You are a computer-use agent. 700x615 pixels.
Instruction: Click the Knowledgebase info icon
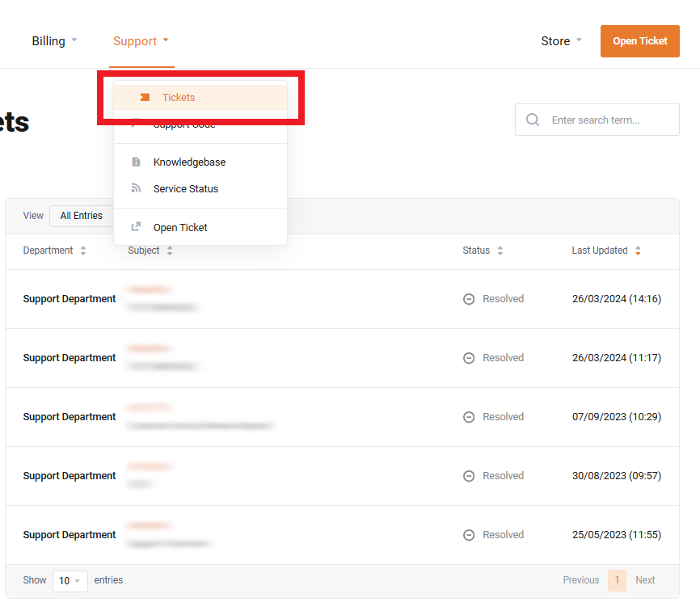(x=136, y=162)
